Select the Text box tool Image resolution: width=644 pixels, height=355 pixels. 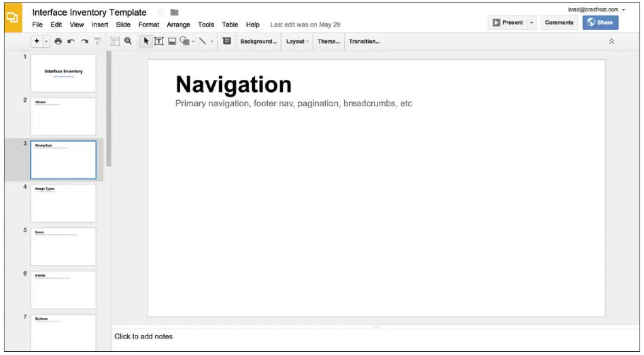click(159, 41)
